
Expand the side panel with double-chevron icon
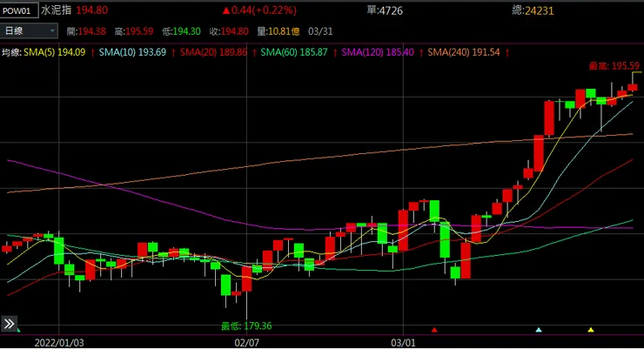[9, 324]
